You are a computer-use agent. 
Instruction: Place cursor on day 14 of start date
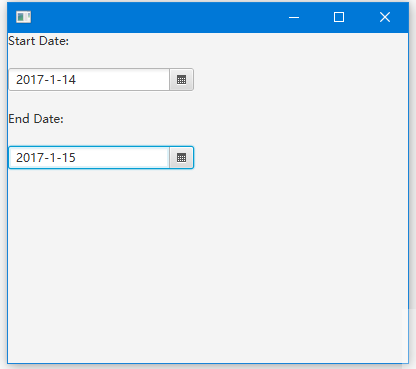[69, 80]
